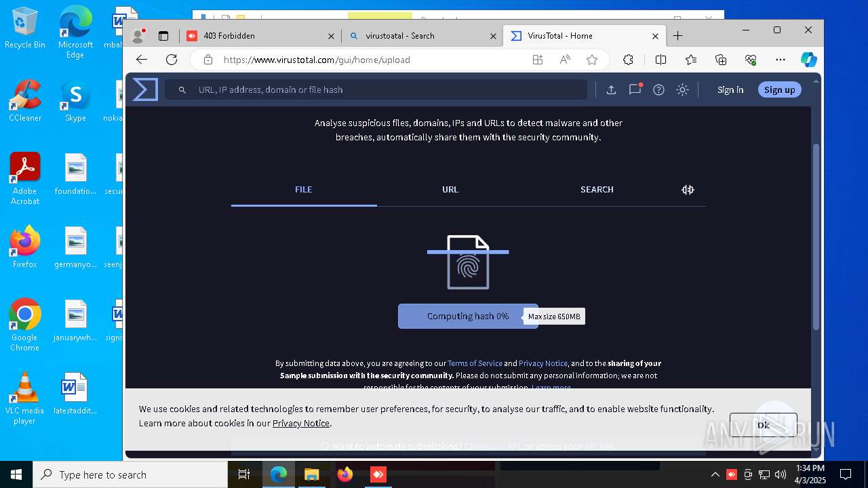868x488 pixels.
Task: Open the favorites list icon
Action: click(691, 60)
